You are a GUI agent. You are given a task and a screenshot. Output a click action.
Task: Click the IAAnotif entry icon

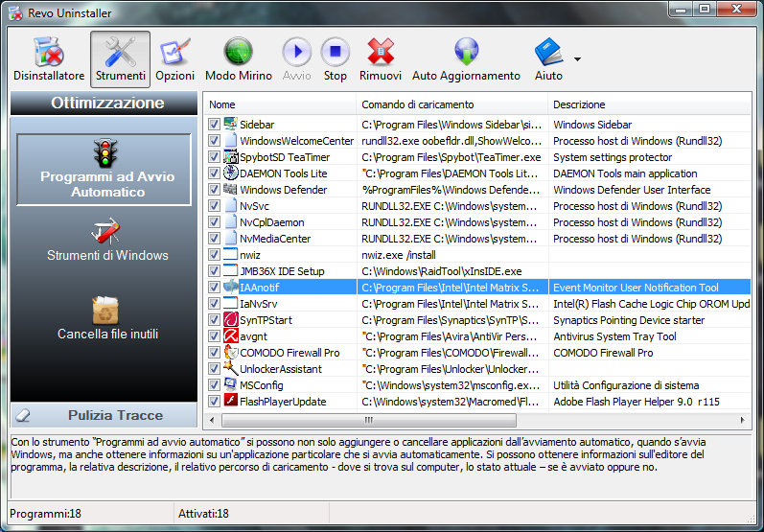230,287
